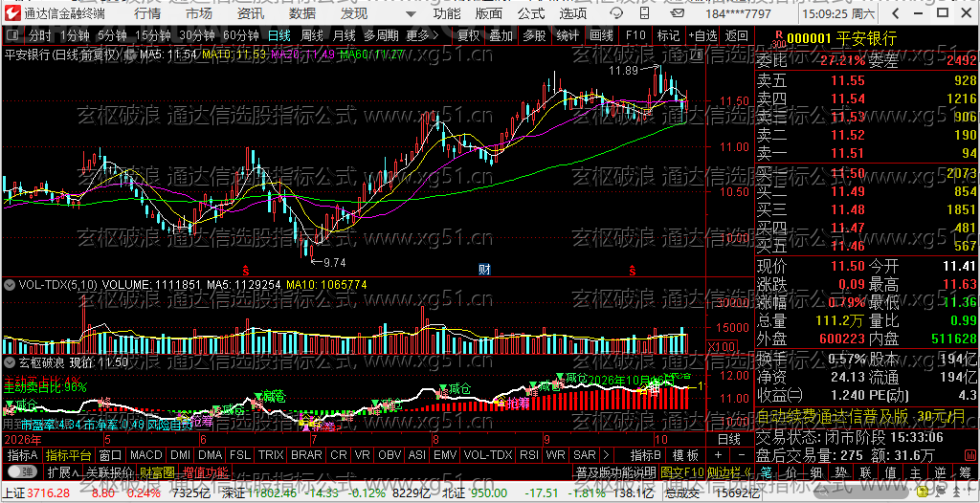Click the +自选 button
This screenshot has height=503, width=980.
pos(704,36)
